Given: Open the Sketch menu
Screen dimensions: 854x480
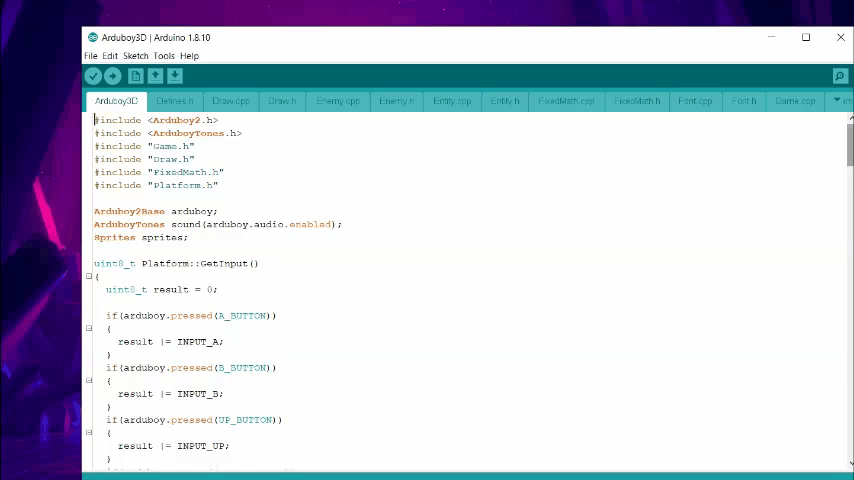Looking at the screenshot, I should click(135, 56).
